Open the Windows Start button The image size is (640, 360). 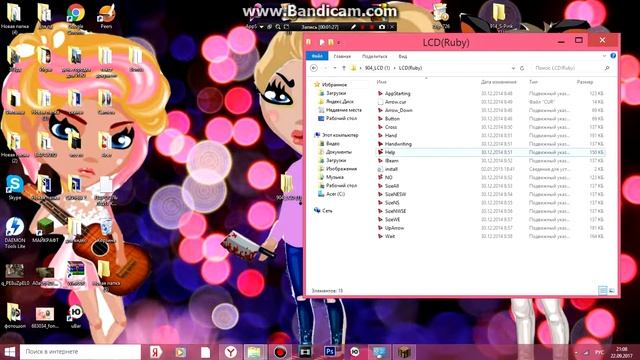pyautogui.click(x=9, y=352)
